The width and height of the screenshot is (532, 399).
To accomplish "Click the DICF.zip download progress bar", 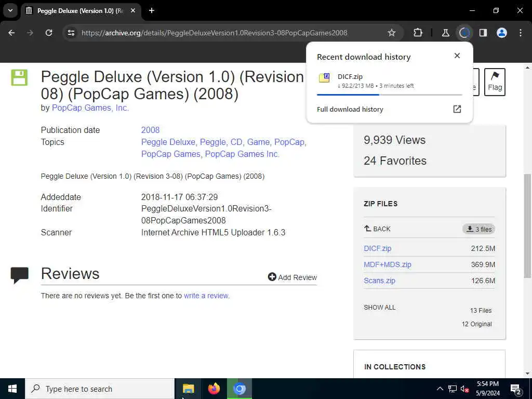I will pyautogui.click(x=389, y=95).
